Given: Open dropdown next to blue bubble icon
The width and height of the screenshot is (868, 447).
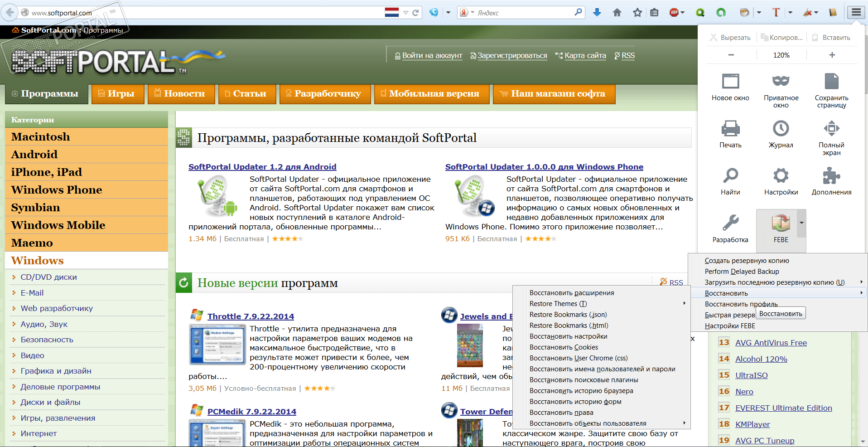Looking at the screenshot, I should (448, 13).
